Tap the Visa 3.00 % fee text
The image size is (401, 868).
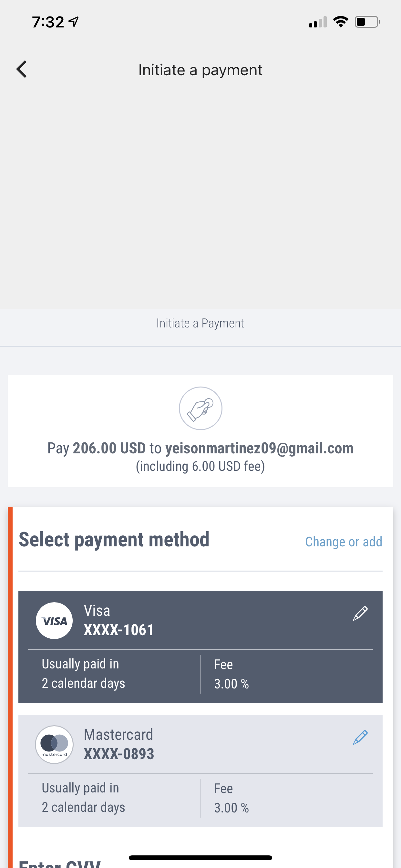point(231,684)
